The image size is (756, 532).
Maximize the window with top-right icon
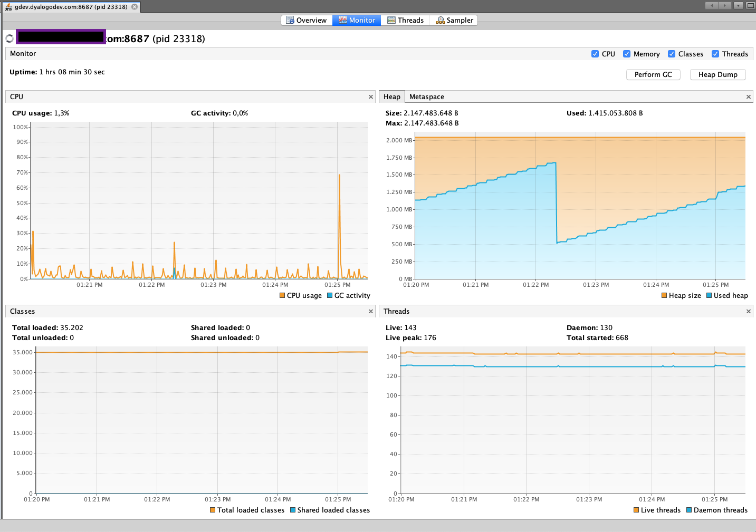click(x=750, y=5)
